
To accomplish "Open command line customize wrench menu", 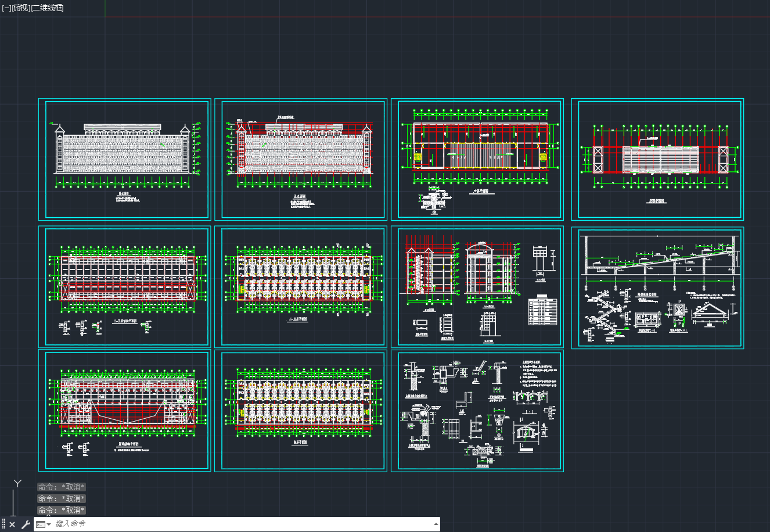I will click(x=26, y=524).
